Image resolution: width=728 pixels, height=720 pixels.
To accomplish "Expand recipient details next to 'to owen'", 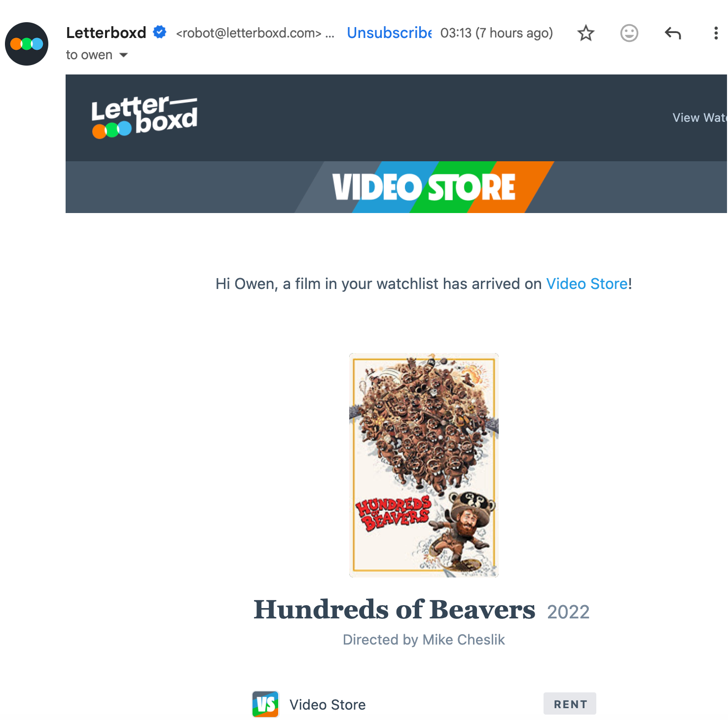I will [124, 55].
